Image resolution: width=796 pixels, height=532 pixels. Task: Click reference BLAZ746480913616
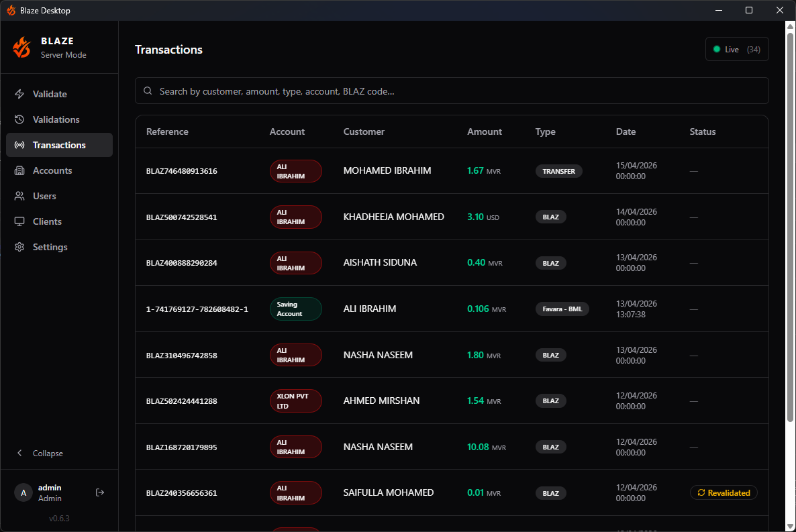tap(181, 170)
